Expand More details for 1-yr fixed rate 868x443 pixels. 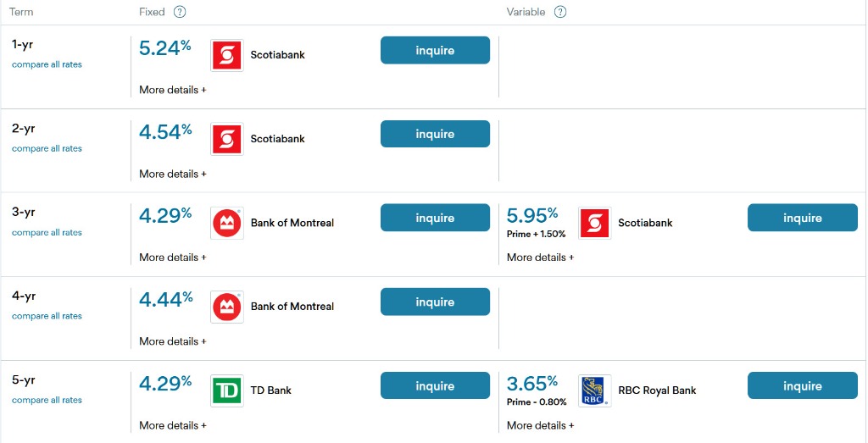pyautogui.click(x=173, y=90)
